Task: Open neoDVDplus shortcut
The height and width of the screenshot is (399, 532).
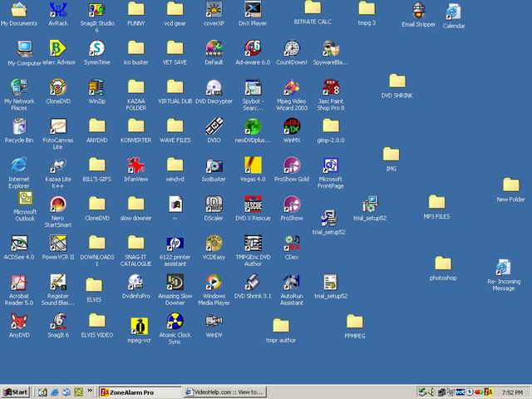Action: tap(253, 127)
